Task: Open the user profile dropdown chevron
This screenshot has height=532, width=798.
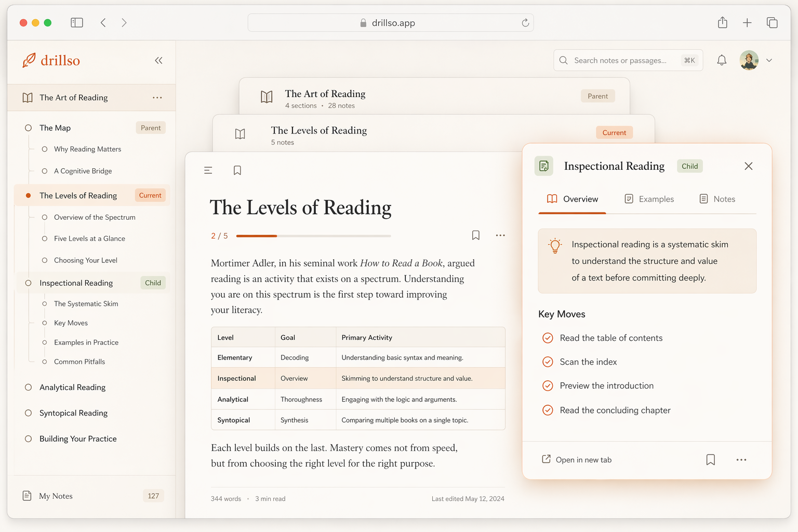Action: point(769,60)
